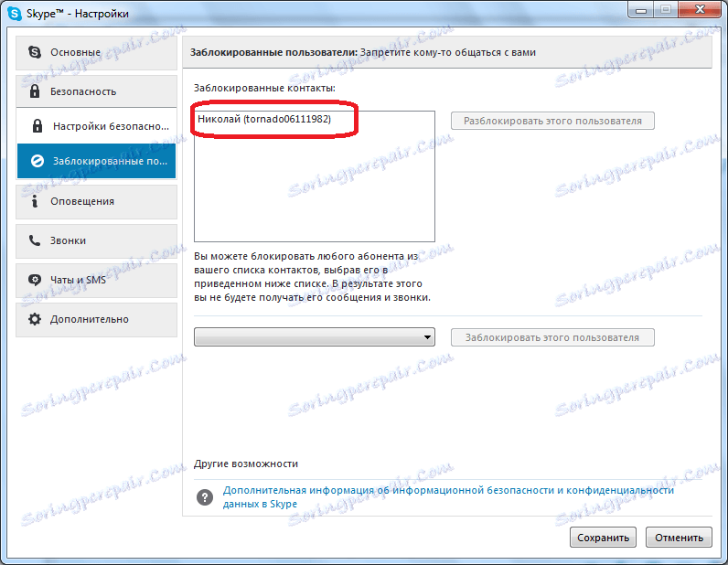The image size is (728, 565).
Task: Click Разблокировать этого пользователя button
Action: pyautogui.click(x=552, y=121)
